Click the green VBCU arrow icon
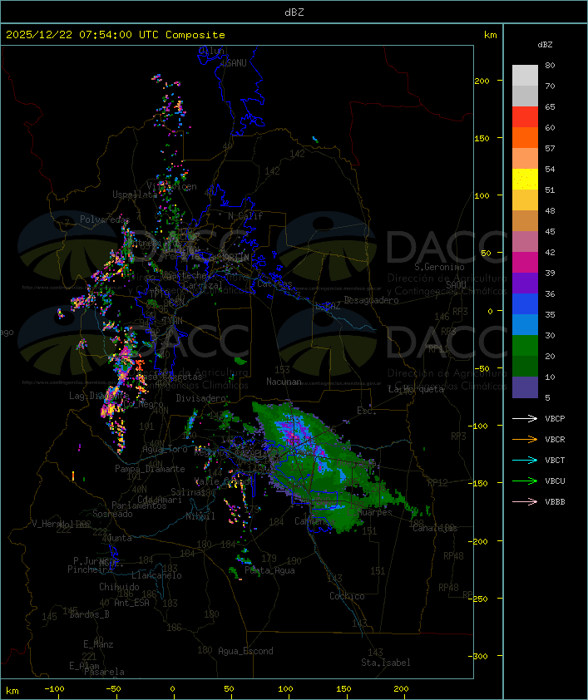The height and width of the screenshot is (700, 588). (x=525, y=481)
